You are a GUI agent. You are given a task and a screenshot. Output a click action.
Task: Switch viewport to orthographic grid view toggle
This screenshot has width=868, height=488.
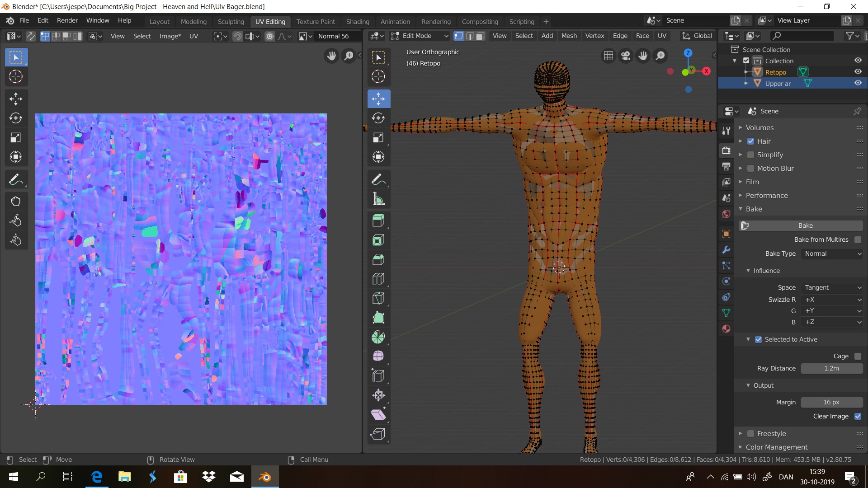(609, 56)
